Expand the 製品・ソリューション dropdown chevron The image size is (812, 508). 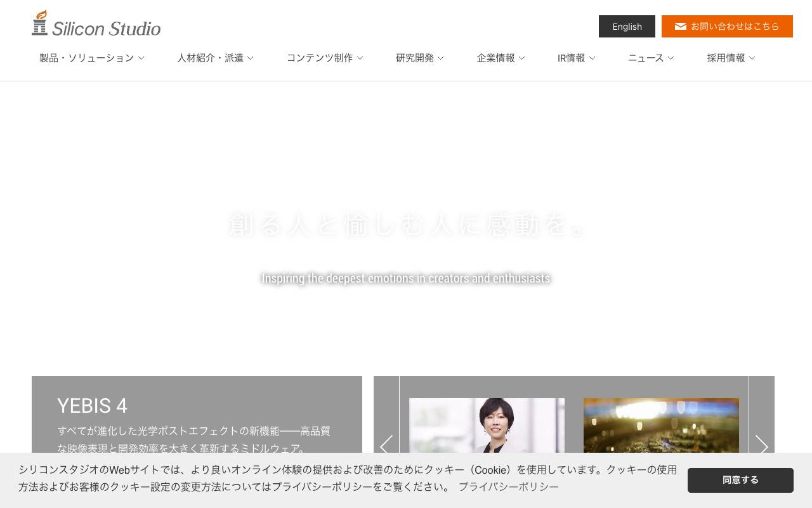(x=141, y=58)
